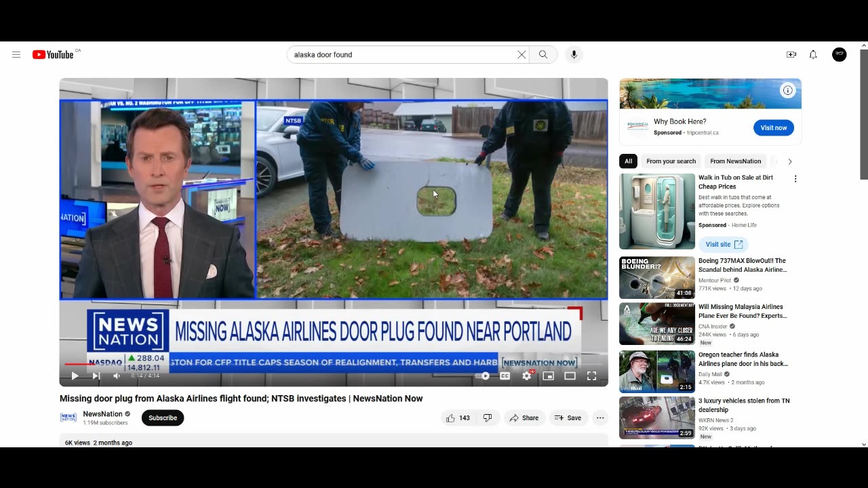Open Missing Malaysia Airlines video thumbnail
The width and height of the screenshot is (868, 488).
[657, 324]
